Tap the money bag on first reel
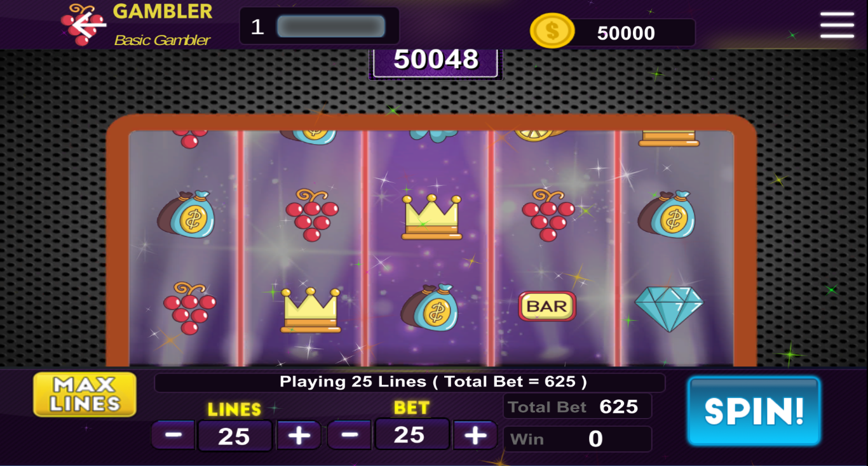 pos(186,213)
